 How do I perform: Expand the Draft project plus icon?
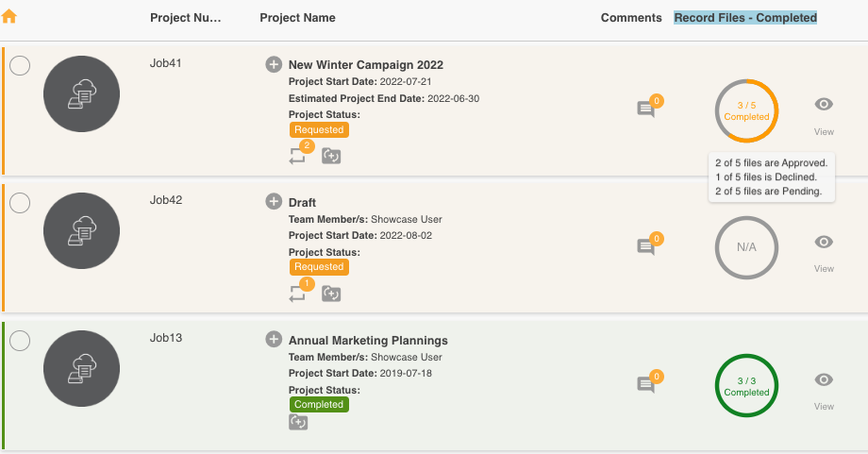[274, 202]
